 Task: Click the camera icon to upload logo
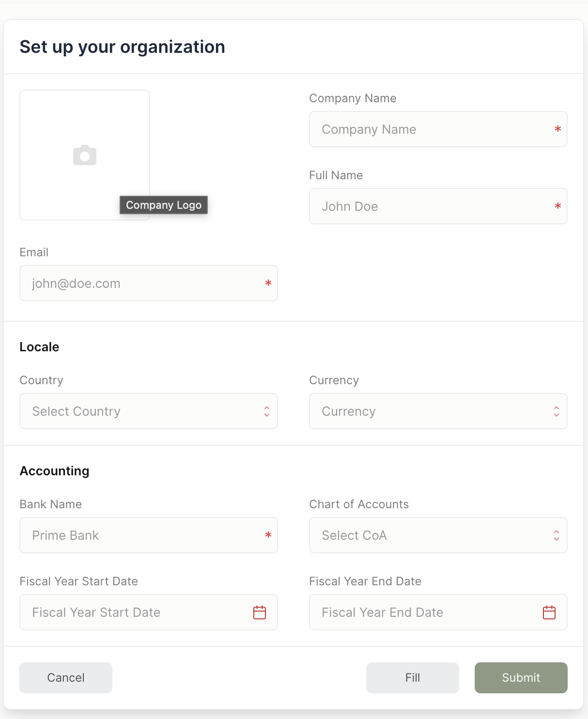click(x=85, y=155)
